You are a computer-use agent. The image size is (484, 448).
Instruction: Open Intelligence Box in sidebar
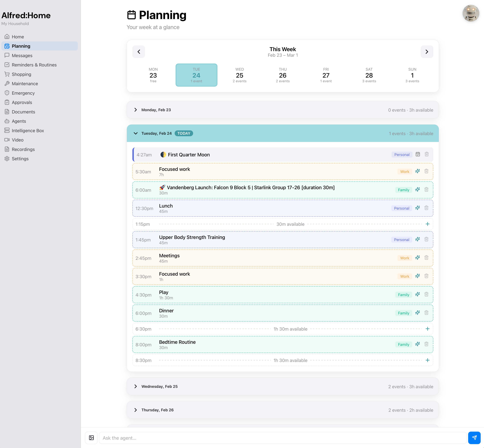[x=28, y=131]
